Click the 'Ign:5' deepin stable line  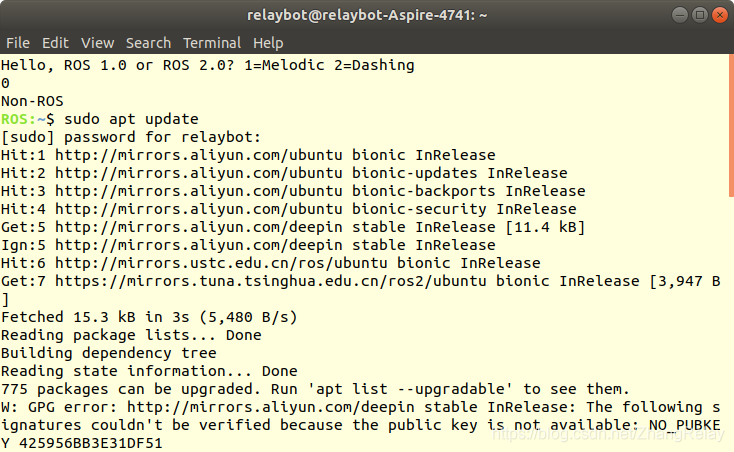click(248, 245)
